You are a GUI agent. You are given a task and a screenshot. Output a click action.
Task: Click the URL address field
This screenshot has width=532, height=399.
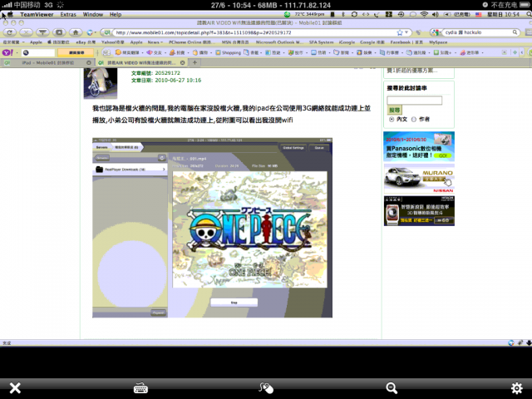(254, 32)
